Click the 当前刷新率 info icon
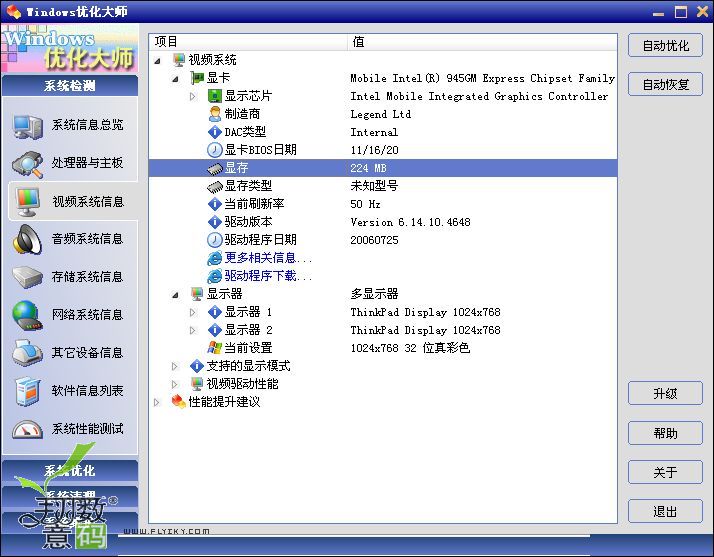The width and height of the screenshot is (714, 557). [214, 204]
